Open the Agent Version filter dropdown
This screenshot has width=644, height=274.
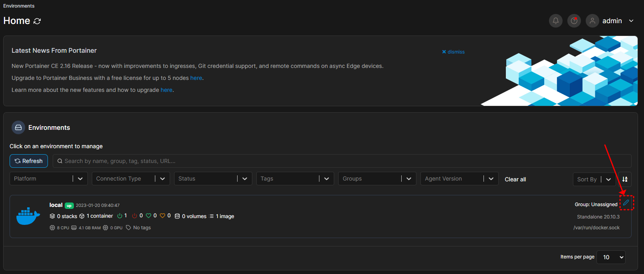pos(460,179)
